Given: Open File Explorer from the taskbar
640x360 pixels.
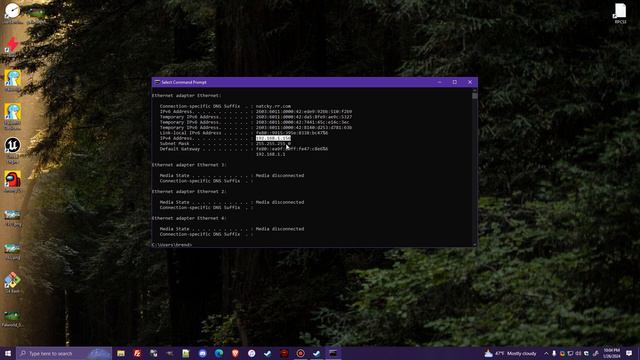Looking at the screenshot, I should (x=121, y=353).
